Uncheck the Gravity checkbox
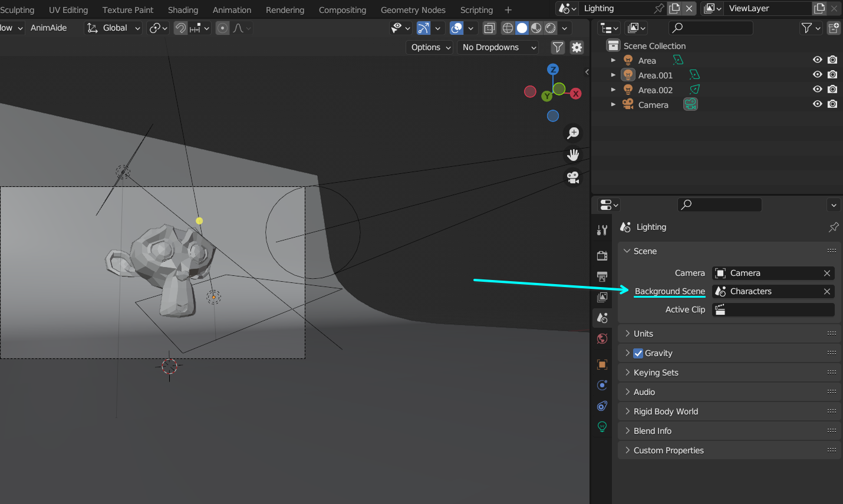The height and width of the screenshot is (504, 843). [x=638, y=353]
